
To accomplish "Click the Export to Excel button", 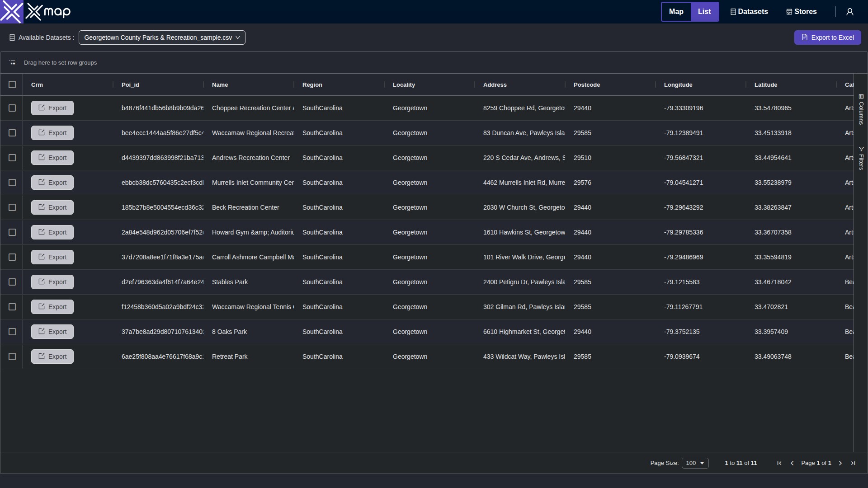I will click(x=827, y=38).
